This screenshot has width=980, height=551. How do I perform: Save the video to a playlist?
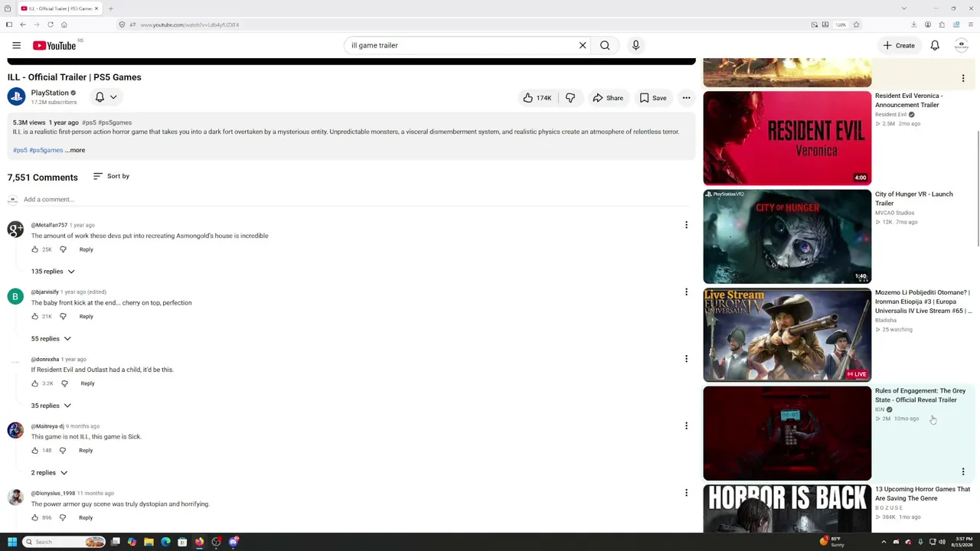(x=653, y=98)
